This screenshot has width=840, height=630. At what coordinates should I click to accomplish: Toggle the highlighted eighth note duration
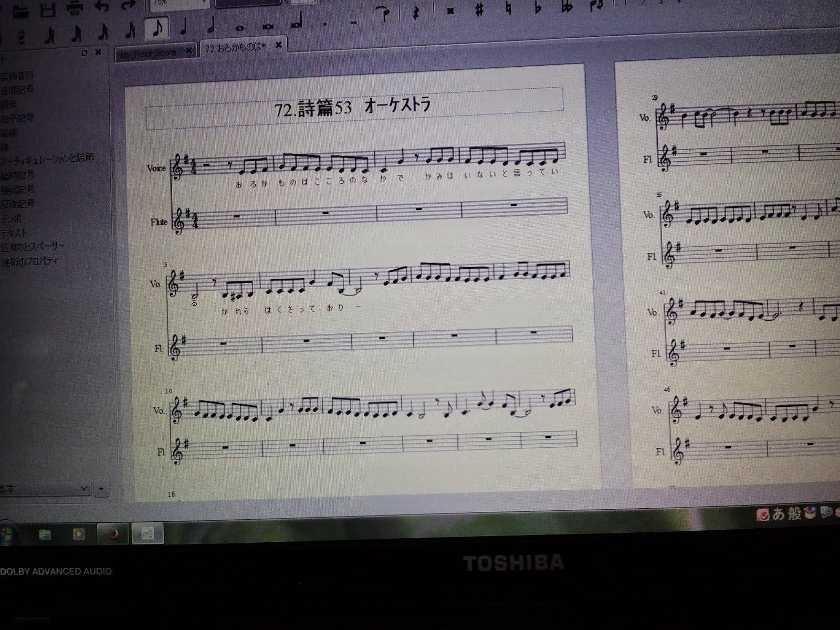click(156, 29)
